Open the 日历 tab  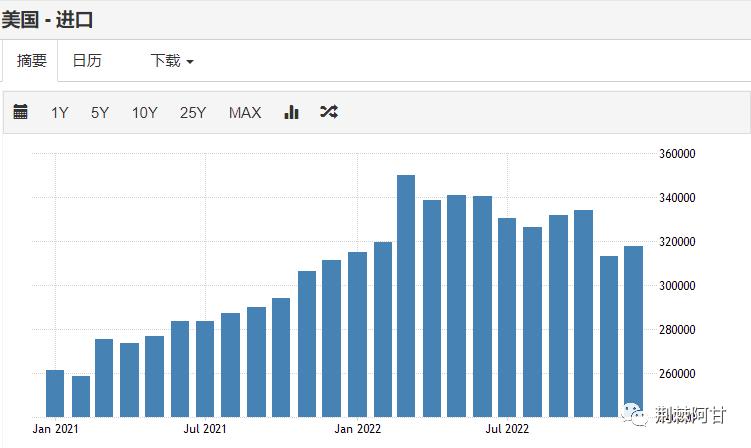coord(87,61)
